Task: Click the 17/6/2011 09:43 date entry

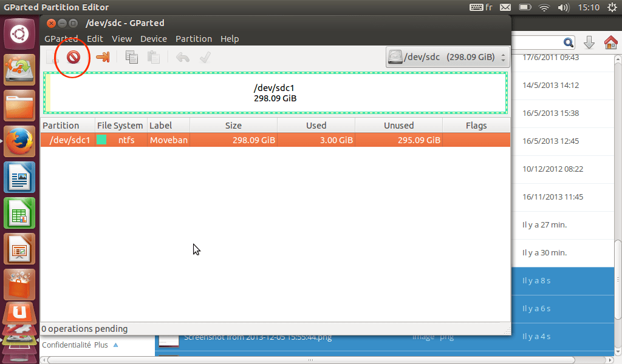Action: (x=550, y=58)
